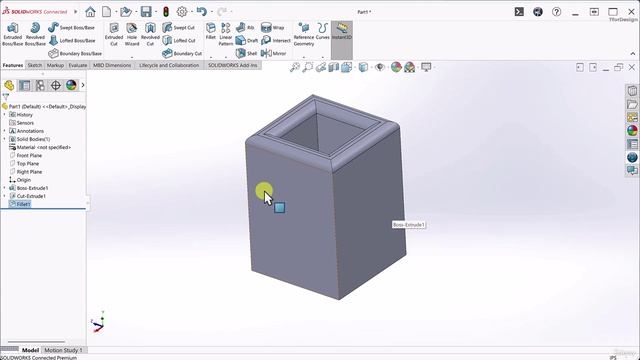Screen dimensions: 640x360
Task: Select the Wrap tool
Action: (272, 27)
